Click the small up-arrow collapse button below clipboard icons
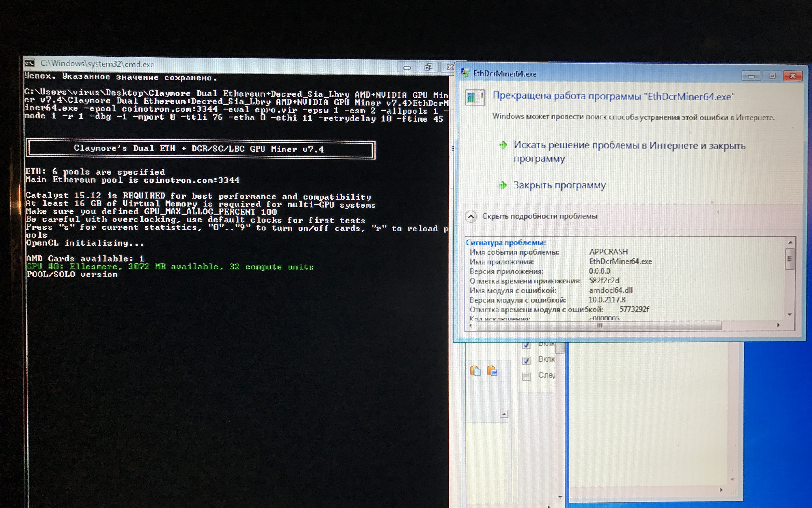812x508 pixels. (504, 414)
